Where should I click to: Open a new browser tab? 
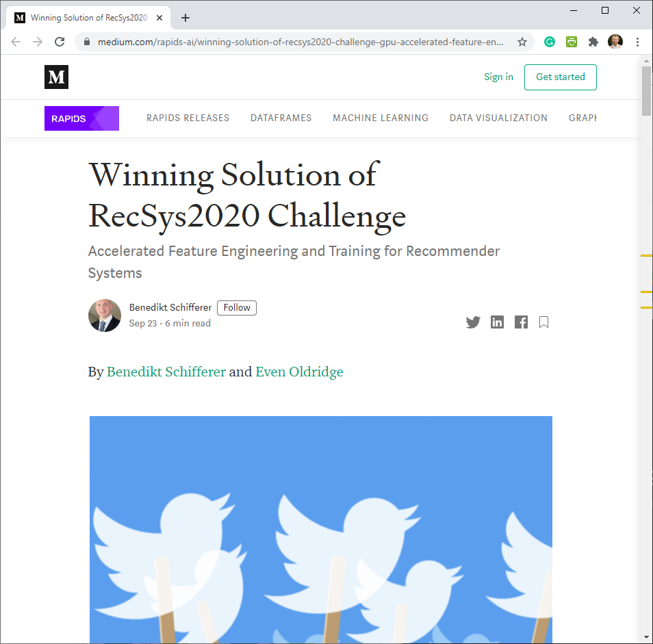pos(185,18)
